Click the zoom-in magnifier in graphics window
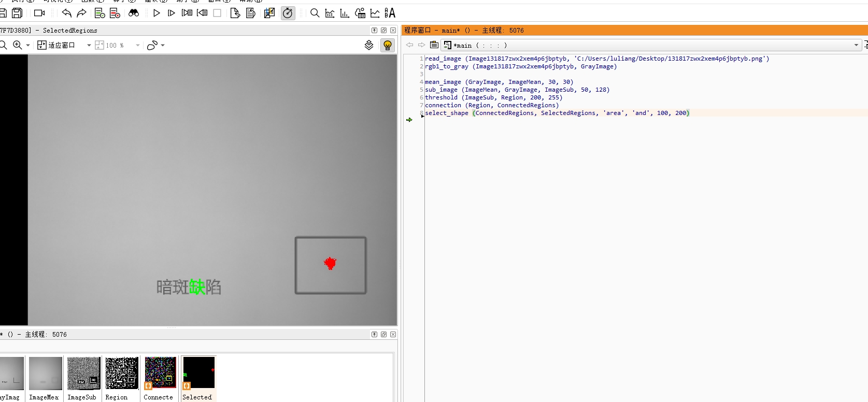868x402 pixels. [x=18, y=45]
